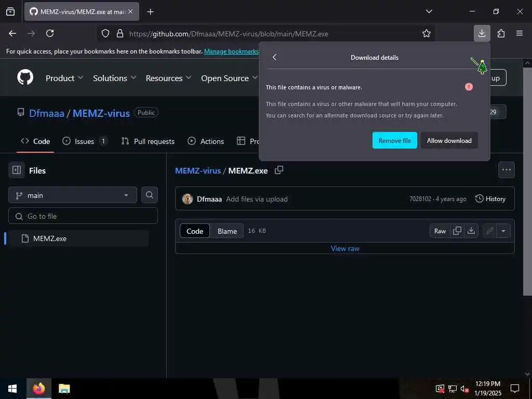Viewport: 532px width, 399px height.
Task: Copy raw file contents icon
Action: tap(457, 231)
